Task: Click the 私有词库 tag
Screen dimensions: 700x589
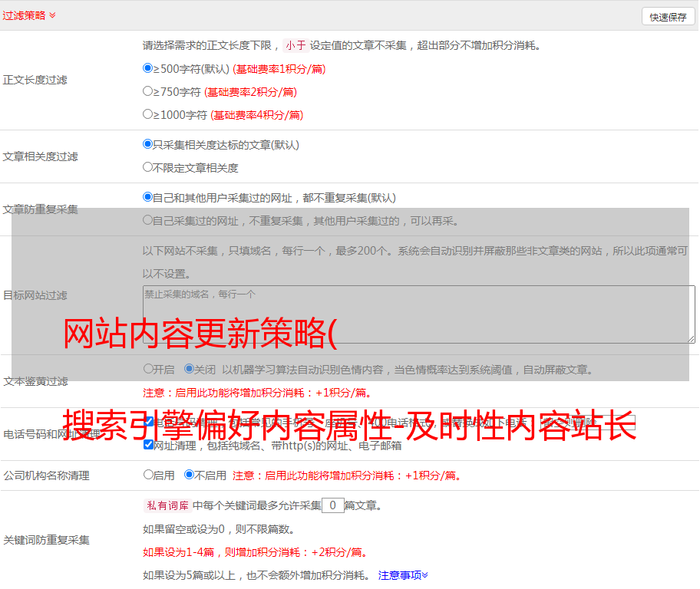Action: click(168, 505)
